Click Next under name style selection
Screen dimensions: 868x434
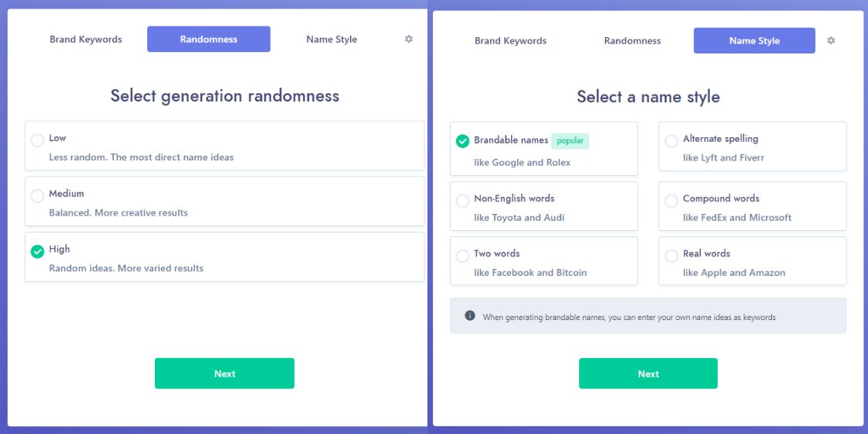coord(648,374)
